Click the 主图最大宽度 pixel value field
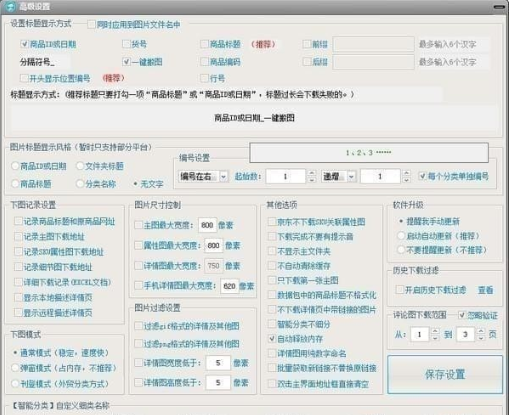509x415 pixels. point(207,225)
